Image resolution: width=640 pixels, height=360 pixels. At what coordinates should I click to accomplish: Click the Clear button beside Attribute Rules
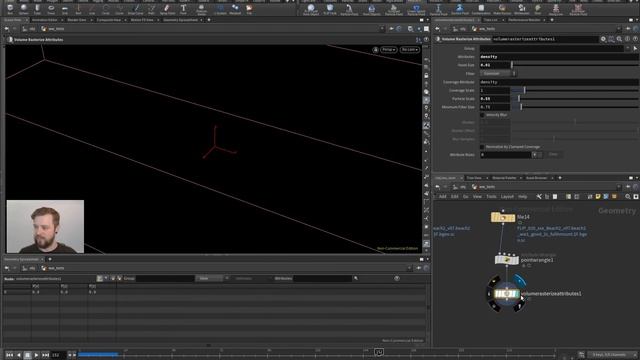click(553, 155)
